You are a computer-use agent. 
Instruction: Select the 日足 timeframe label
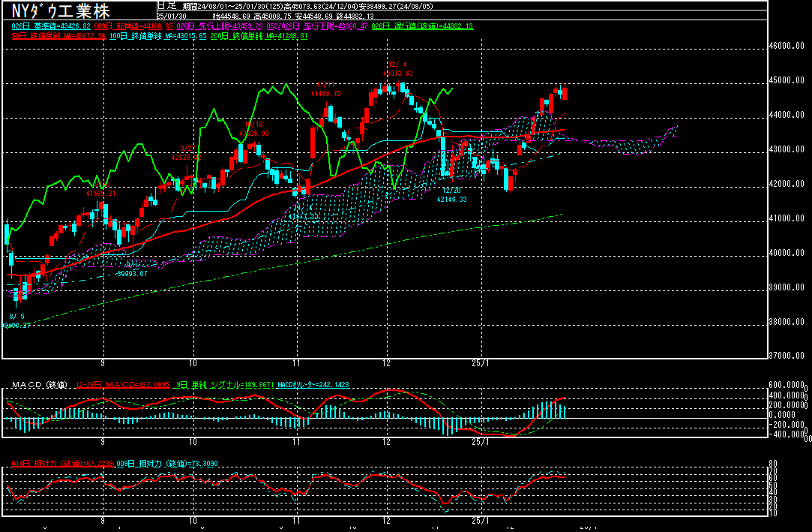pos(166,6)
